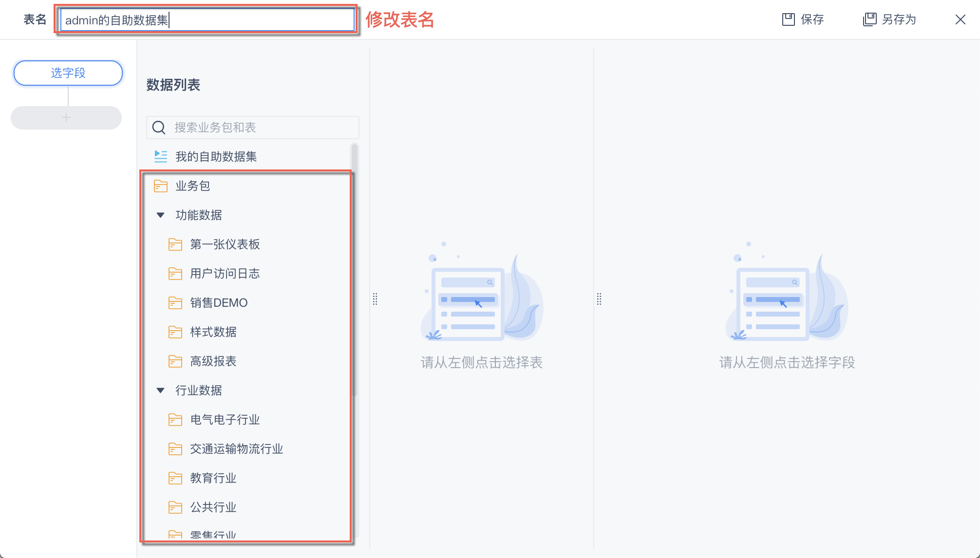Click the left panel divider drag handle
Screen dimensions: 980x558
click(x=375, y=299)
